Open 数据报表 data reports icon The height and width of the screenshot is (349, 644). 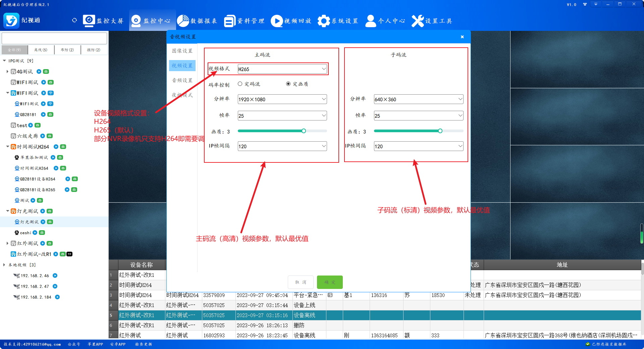click(x=183, y=21)
